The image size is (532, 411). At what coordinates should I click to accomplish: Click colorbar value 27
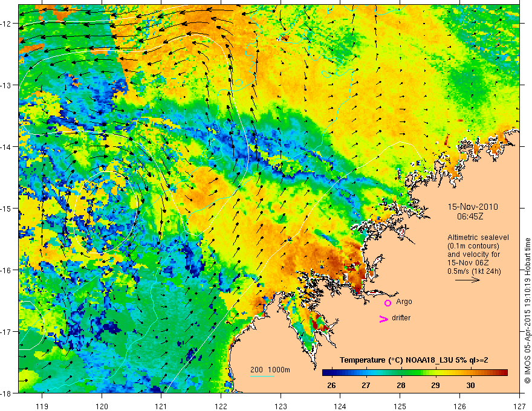pos(366,385)
